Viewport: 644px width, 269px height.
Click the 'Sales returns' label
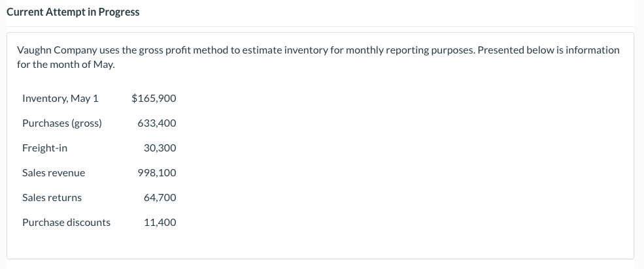pyautogui.click(x=52, y=198)
